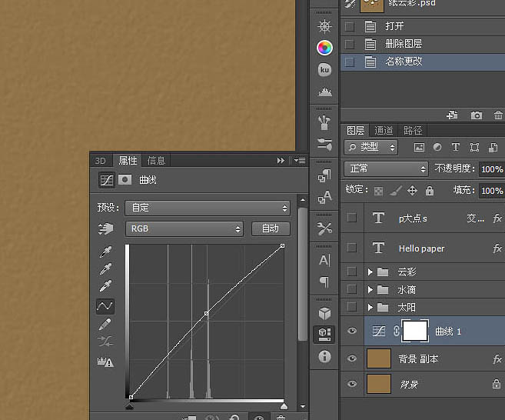Viewport: 505px width, 420px height.
Task: Select edit points curve mode tool
Action: tap(105, 306)
